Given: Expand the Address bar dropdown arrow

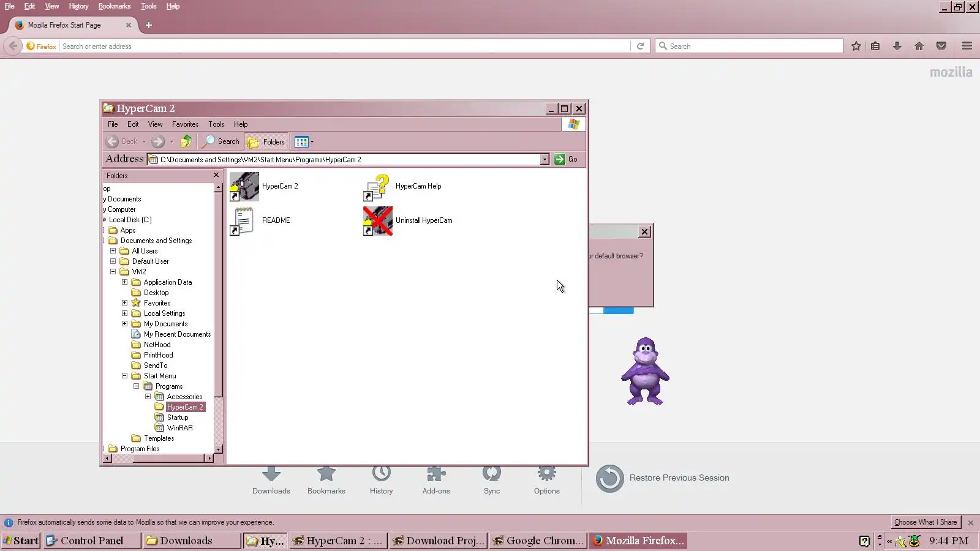Looking at the screenshot, I should 545,159.
